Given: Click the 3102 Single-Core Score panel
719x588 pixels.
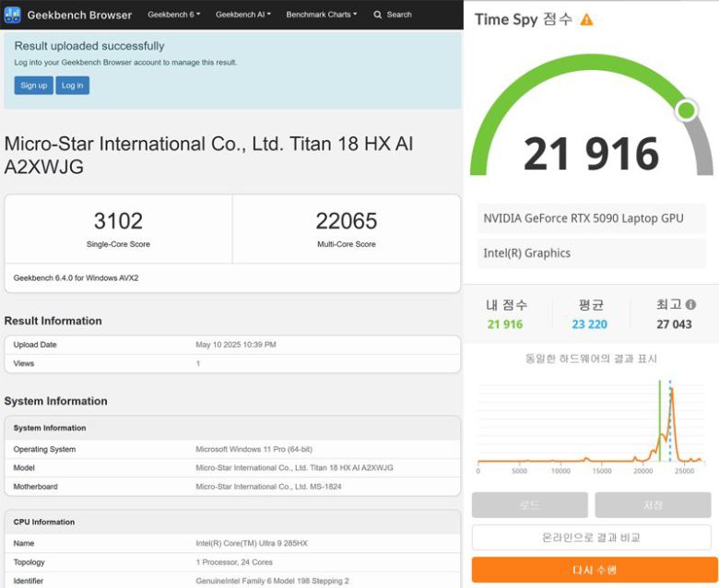Looking at the screenshot, I should coord(118,229).
